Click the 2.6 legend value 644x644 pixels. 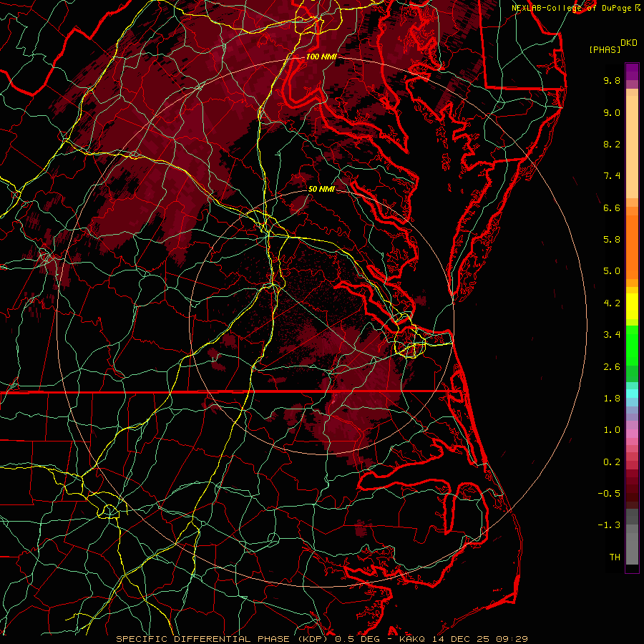click(x=612, y=367)
